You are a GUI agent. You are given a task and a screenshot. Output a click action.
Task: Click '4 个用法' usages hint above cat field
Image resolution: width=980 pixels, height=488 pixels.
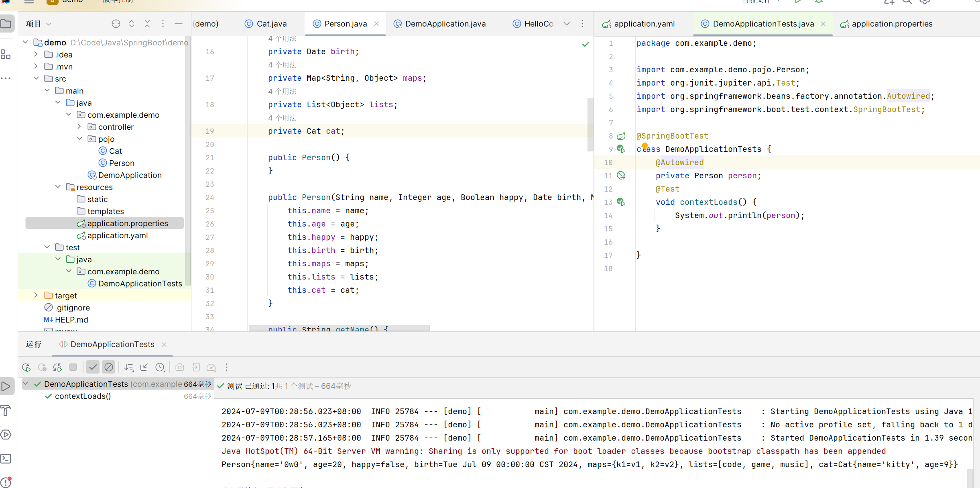[282, 118]
